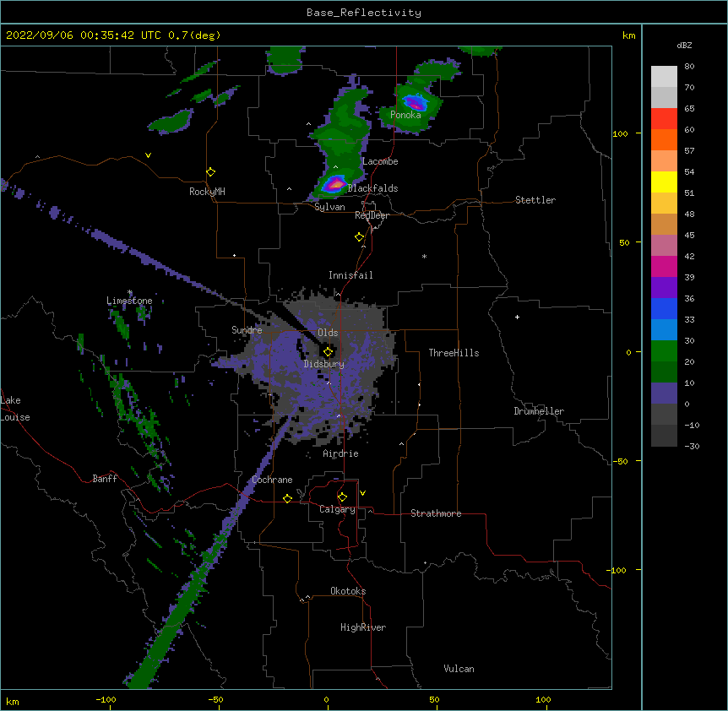The height and width of the screenshot is (711, 728).
Task: Select the Lacombe city label
Action: [380, 161]
